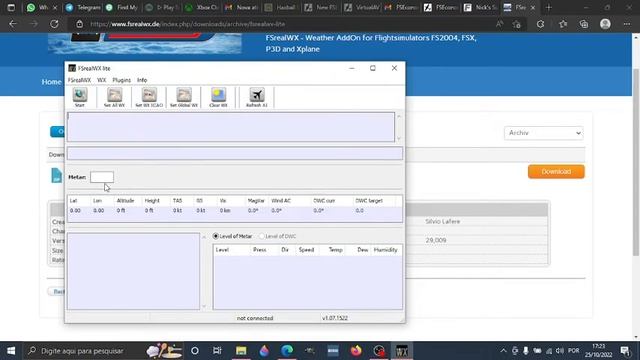Click the FSrealWX WX icon in taskbar
Screen dimensions: 640x360
(402, 351)
